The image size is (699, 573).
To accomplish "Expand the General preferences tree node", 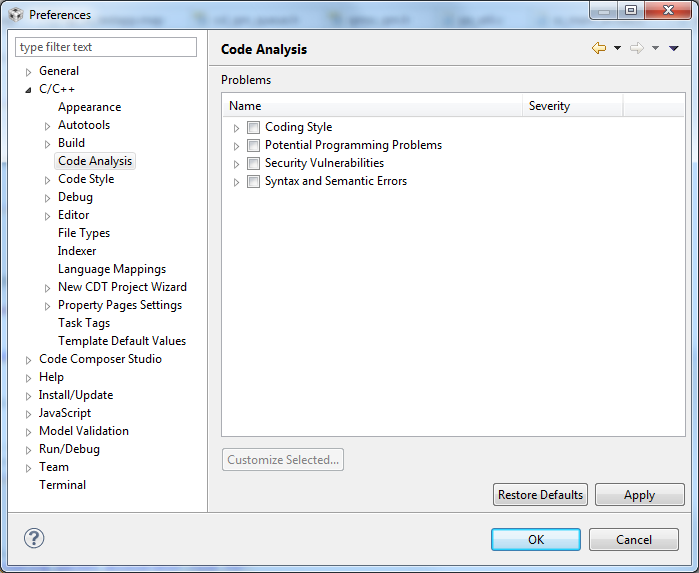I will [x=29, y=72].
